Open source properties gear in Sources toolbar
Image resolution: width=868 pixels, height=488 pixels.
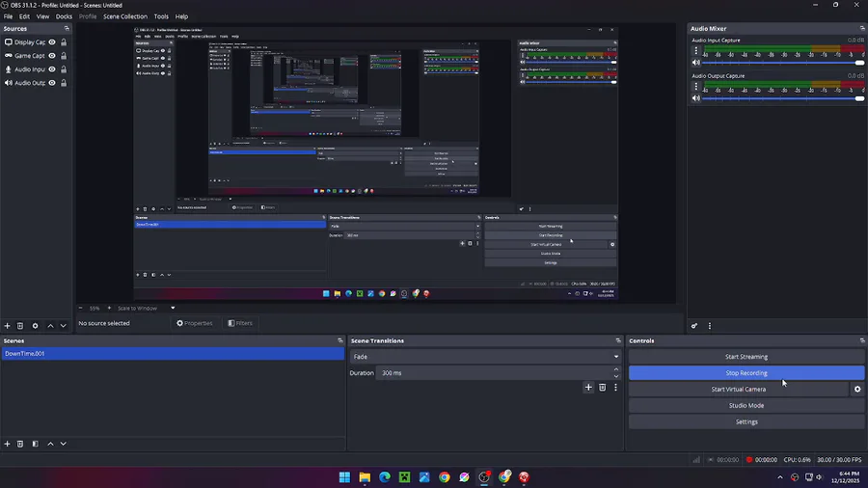pyautogui.click(x=35, y=326)
